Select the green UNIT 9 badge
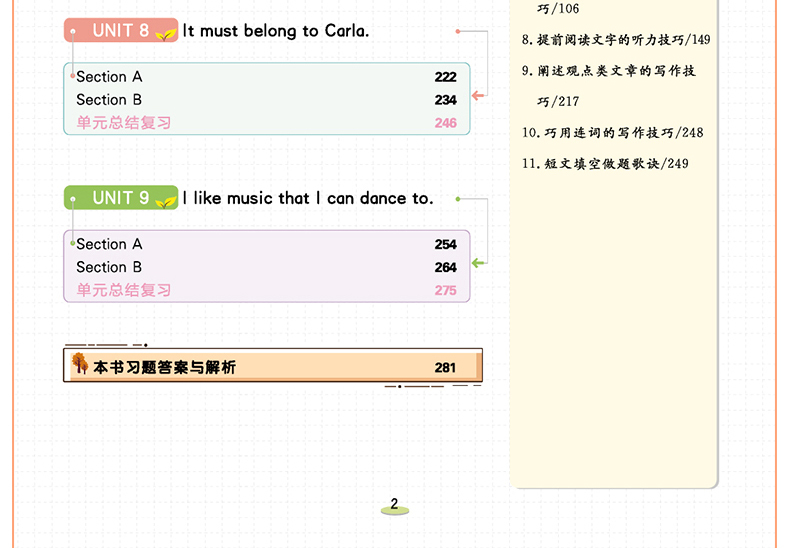 tap(120, 198)
